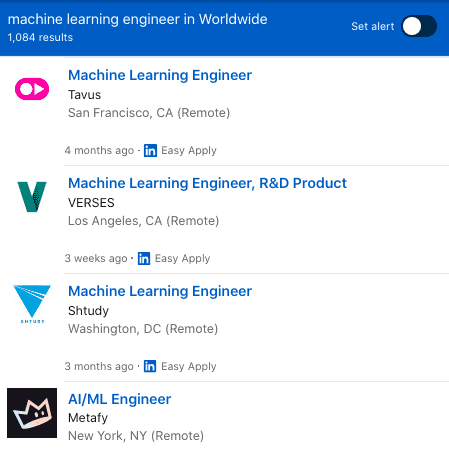449x466 pixels.
Task: Click the Shtudy blue triangle logo
Action: coord(32,304)
